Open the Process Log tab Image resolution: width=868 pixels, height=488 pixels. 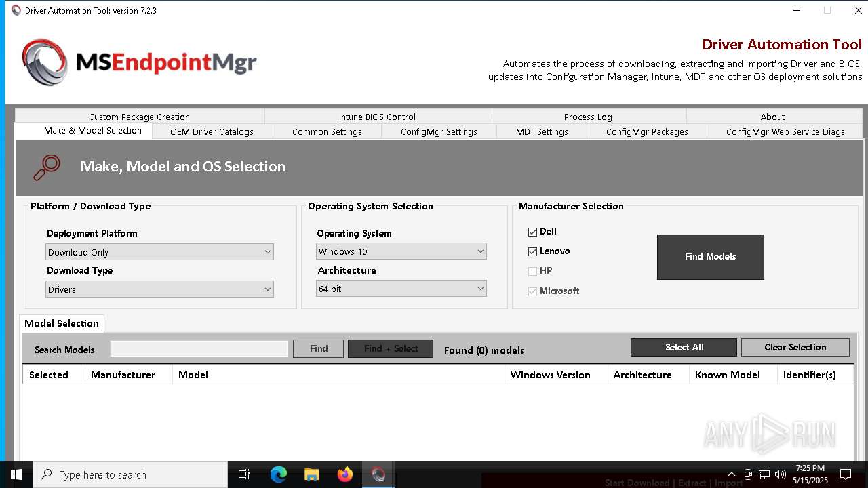point(588,117)
